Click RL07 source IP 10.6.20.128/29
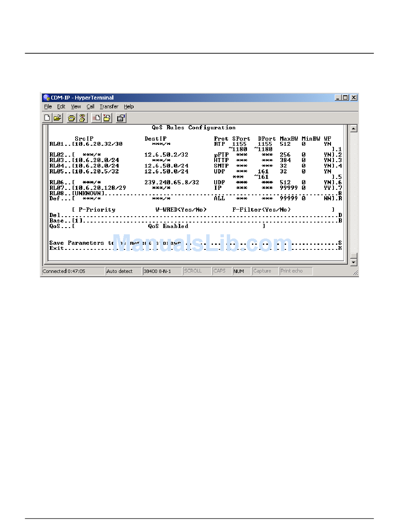Image resolution: width=399 pixels, height=532 pixels. 100,188
